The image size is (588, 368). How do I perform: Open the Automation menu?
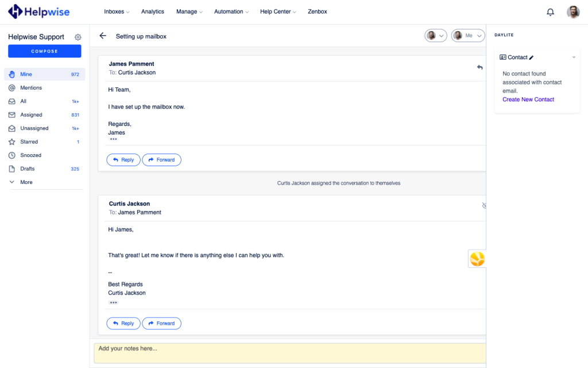point(231,11)
